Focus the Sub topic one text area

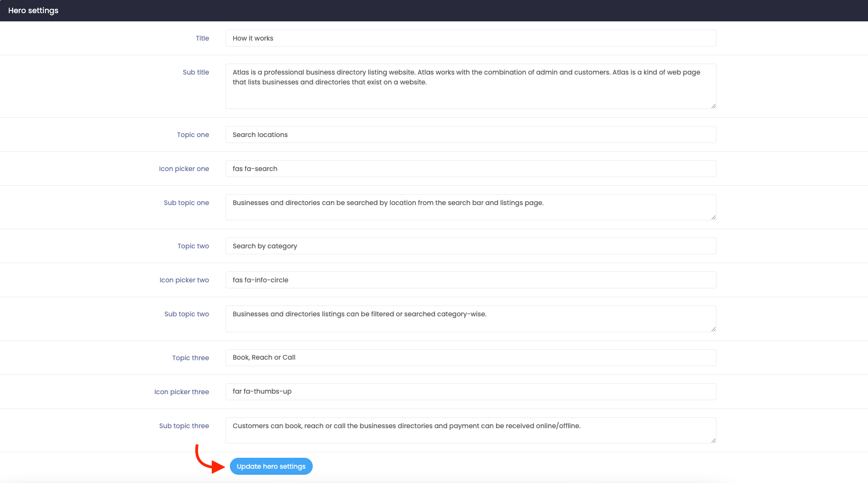click(x=471, y=207)
